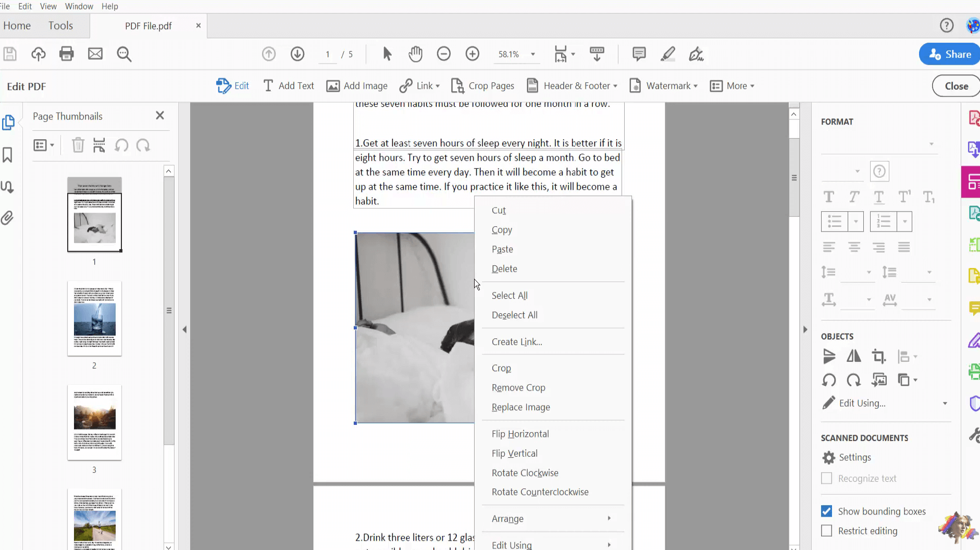Delete a page using the thumbnails trash icon
Screen dimensions: 980x550
pos(78,145)
